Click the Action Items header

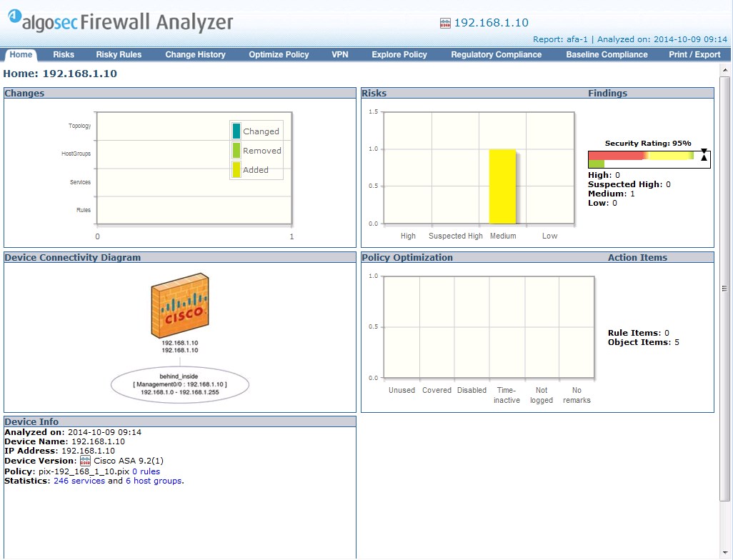[637, 257]
